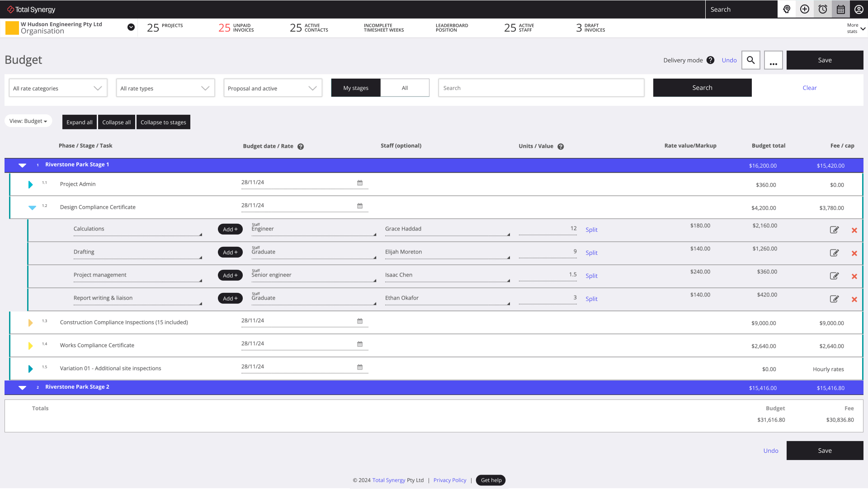868x489 pixels.
Task: Click the search magnifier icon in toolbar
Action: 751,60
